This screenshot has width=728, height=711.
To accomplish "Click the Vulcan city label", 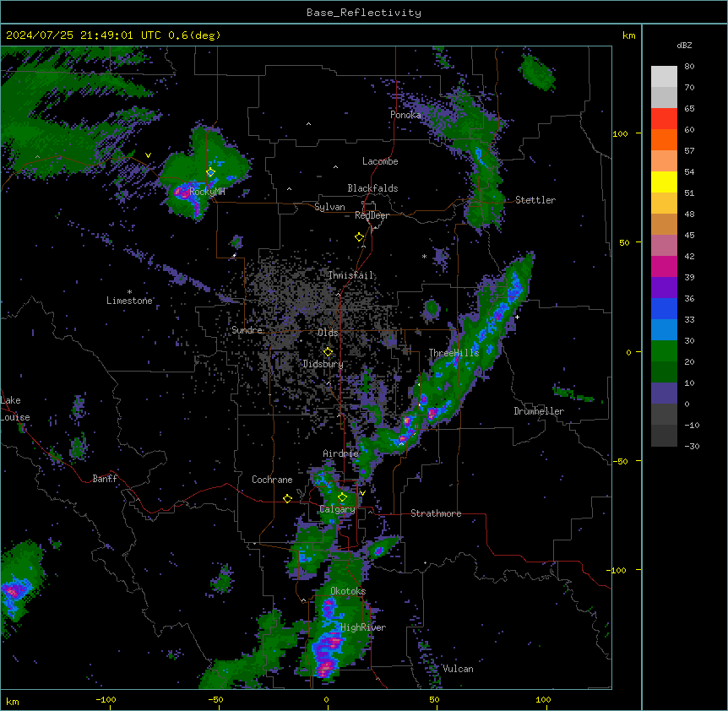I will pyautogui.click(x=458, y=669).
